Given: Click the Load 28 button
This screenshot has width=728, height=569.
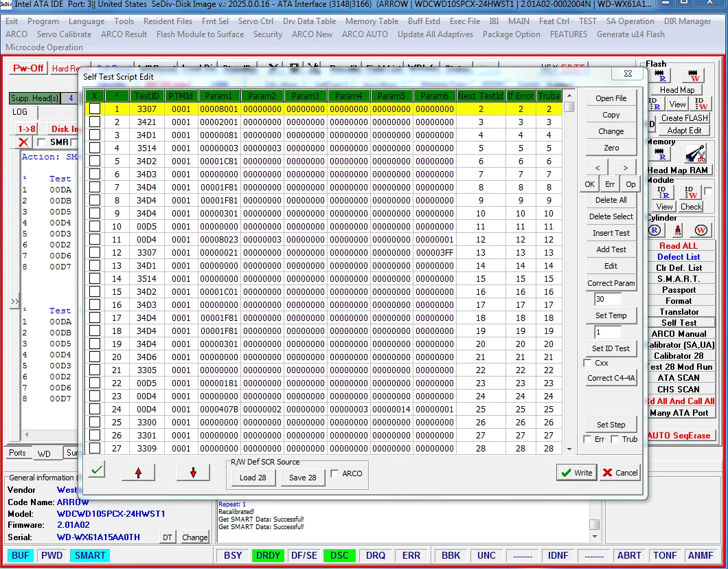Looking at the screenshot, I should point(253,478).
